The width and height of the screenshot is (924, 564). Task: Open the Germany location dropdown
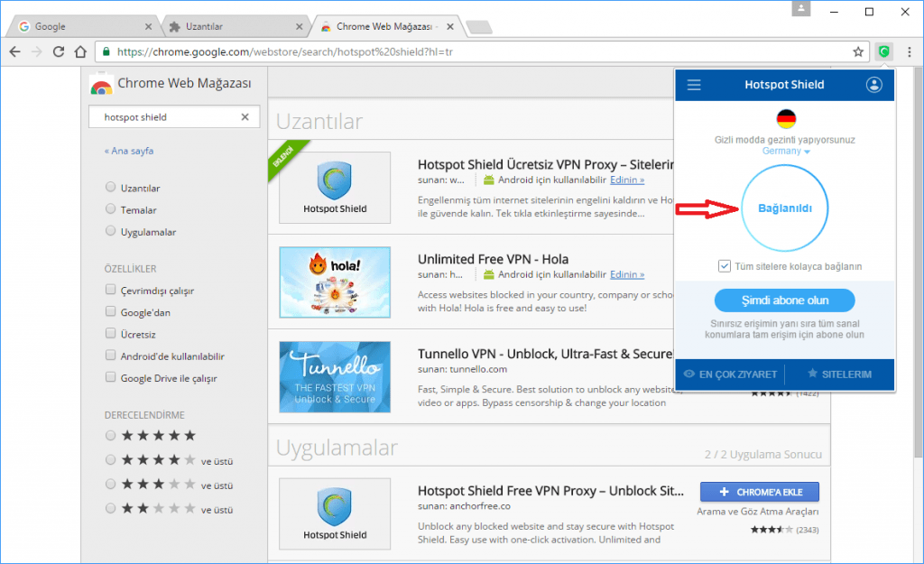(x=784, y=151)
